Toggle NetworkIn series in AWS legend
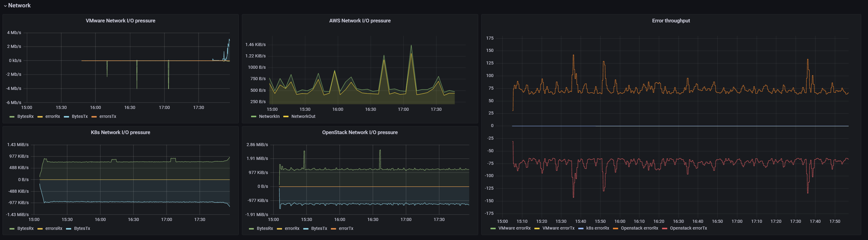 (269, 116)
